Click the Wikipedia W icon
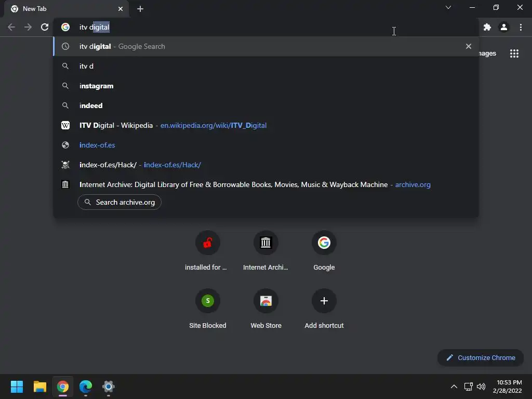532x399 pixels. pyautogui.click(x=65, y=125)
